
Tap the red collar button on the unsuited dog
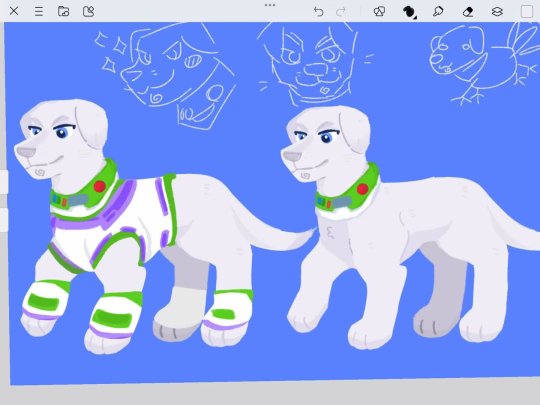(x=362, y=189)
